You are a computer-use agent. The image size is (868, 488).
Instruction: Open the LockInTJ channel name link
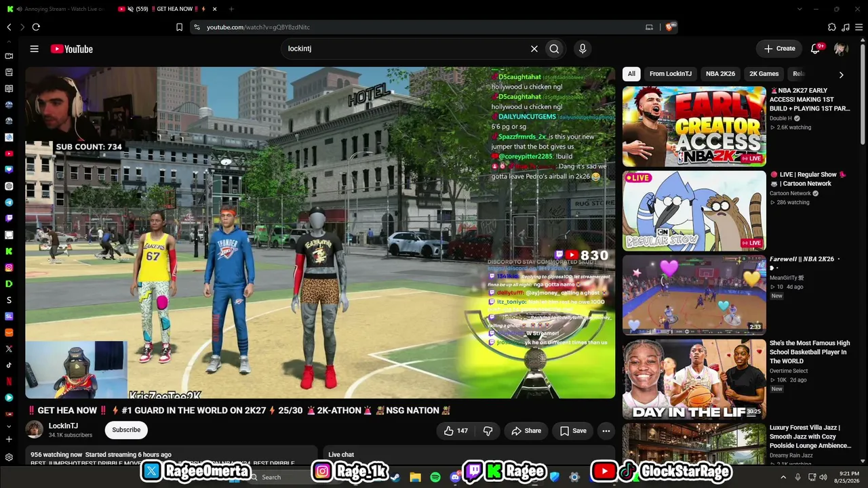coord(63,426)
